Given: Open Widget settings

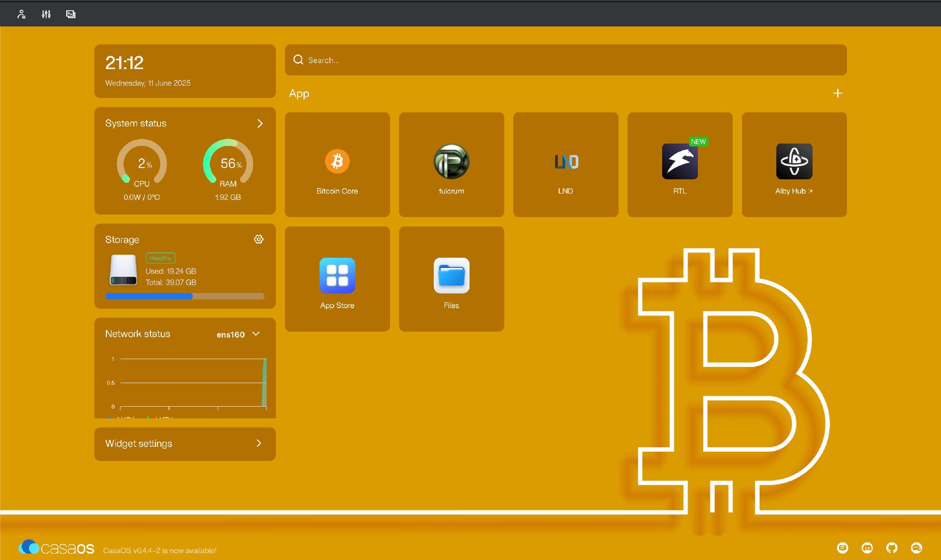Looking at the screenshot, I should (x=185, y=444).
